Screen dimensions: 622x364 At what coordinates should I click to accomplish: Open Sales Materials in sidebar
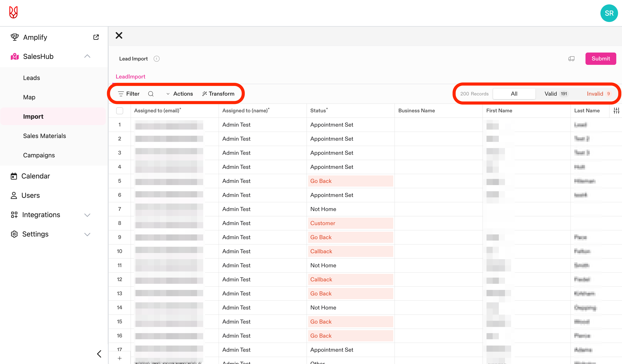(44, 136)
